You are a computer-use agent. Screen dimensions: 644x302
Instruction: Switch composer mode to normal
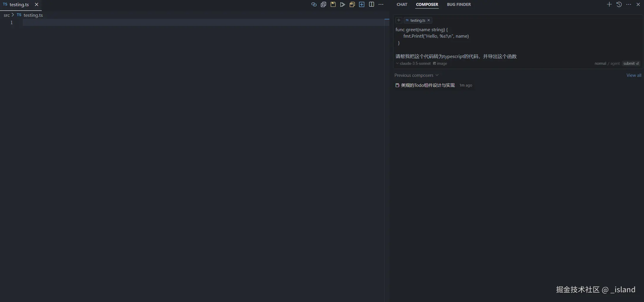(600, 64)
